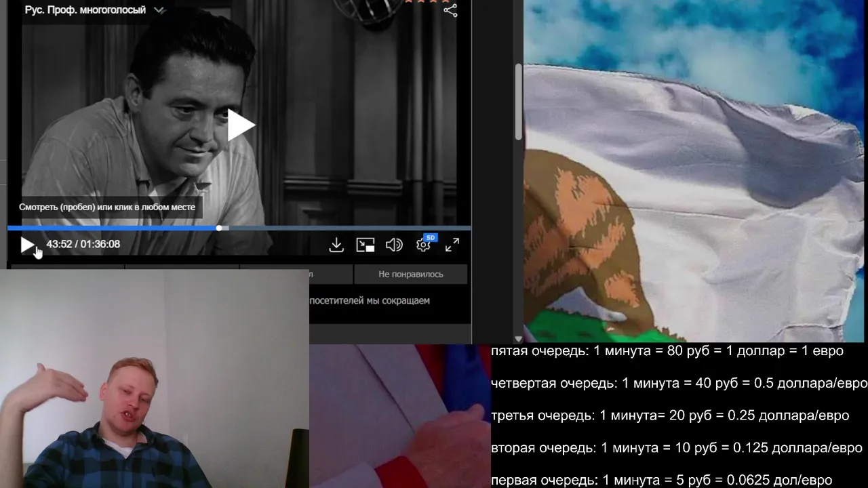This screenshot has height=488, width=868.
Task: Click the 'посетителей мы сокращаем' text
Action: (370, 300)
